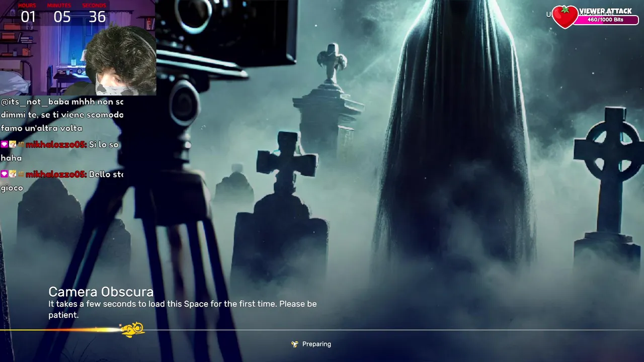Click mikhalozzo05's username in 'Si lo so' message
This screenshot has height=362, width=644.
pos(56,145)
